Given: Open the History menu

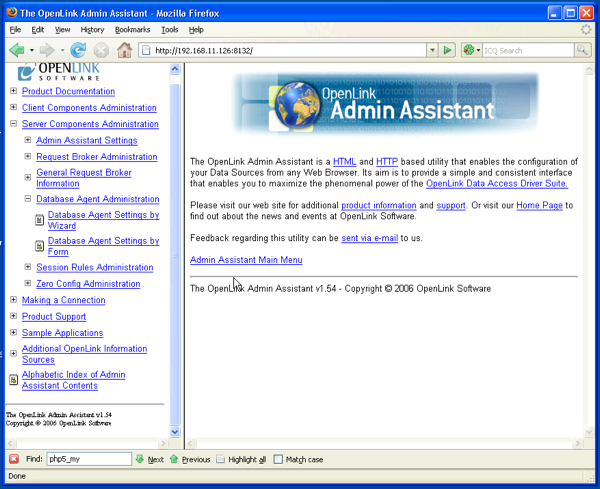Looking at the screenshot, I should 92,29.
